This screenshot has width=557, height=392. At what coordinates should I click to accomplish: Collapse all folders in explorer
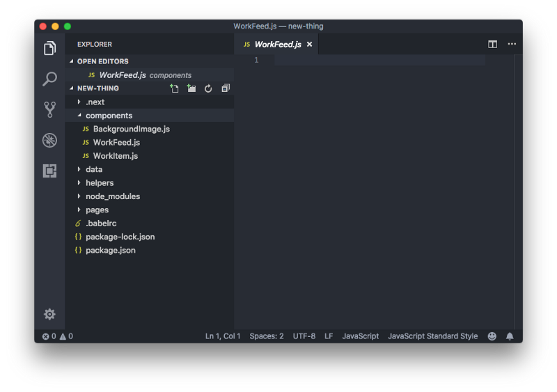(x=226, y=88)
